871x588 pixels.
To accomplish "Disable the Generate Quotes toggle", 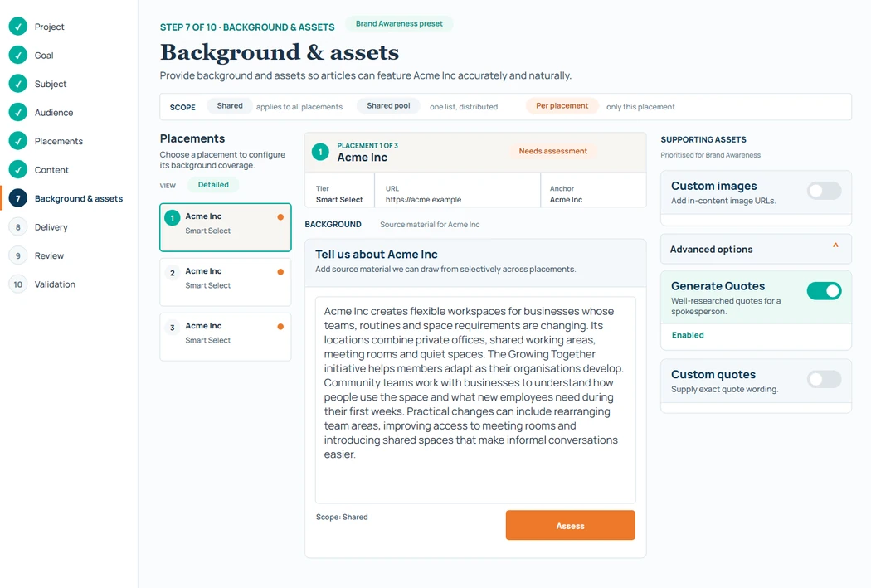I will (825, 291).
